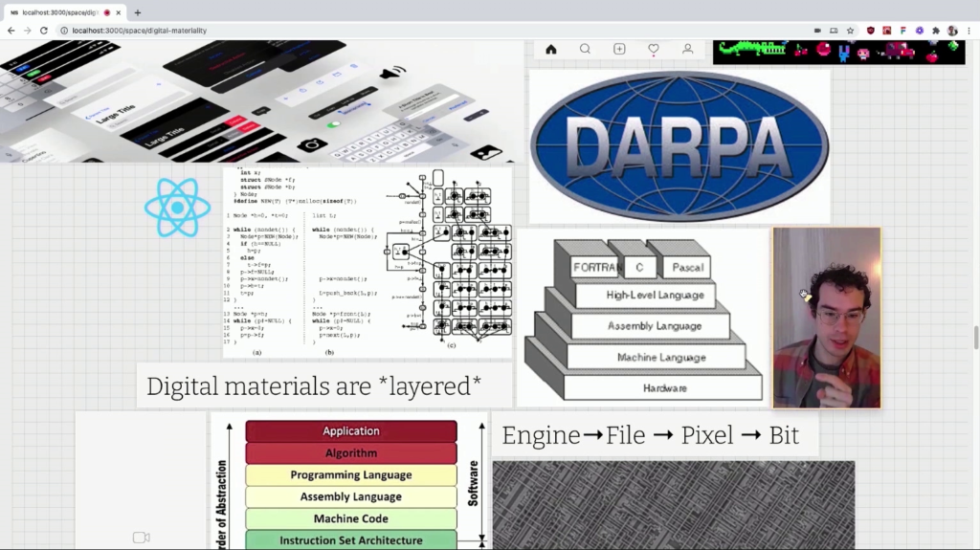The image size is (980, 550).
Task: Click the 'Pascal' block in pyramid
Action: [x=687, y=268]
